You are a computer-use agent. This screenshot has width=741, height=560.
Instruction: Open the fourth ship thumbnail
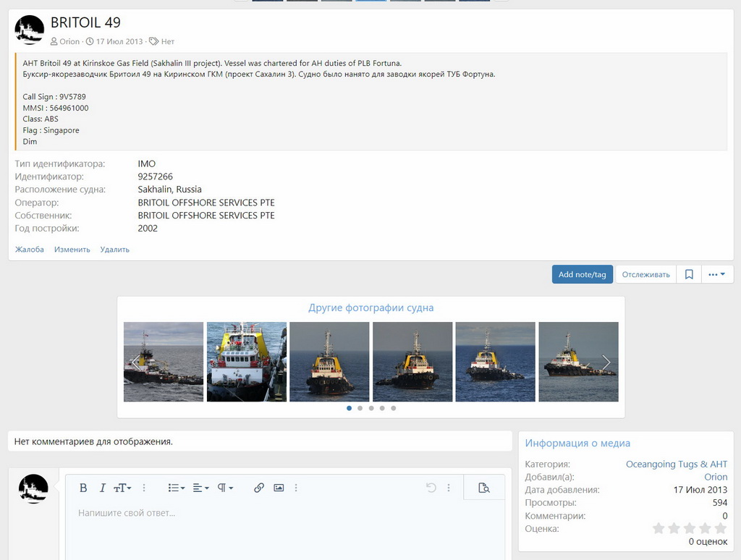tap(412, 362)
